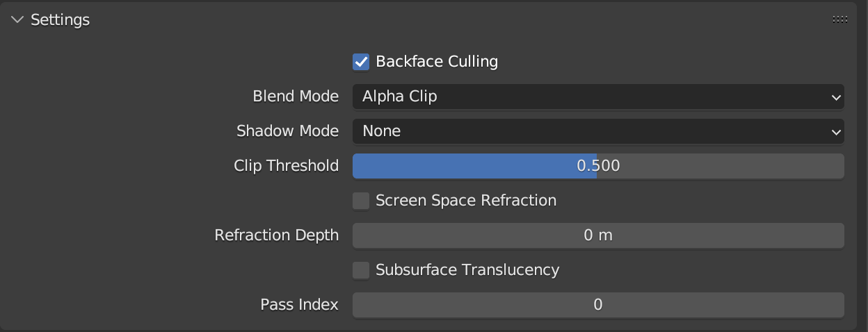The image size is (868, 332).
Task: Click the Refraction Depth value field
Action: [598, 235]
